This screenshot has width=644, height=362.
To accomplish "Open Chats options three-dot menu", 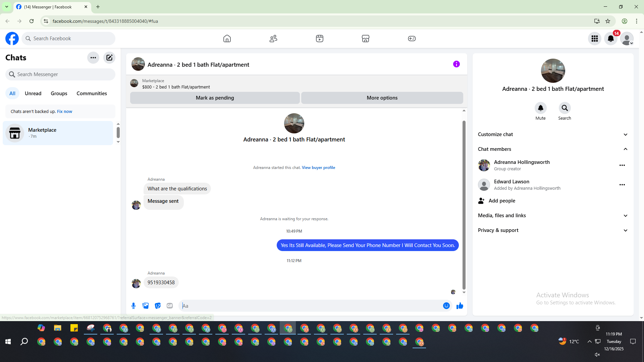I will [x=93, y=58].
